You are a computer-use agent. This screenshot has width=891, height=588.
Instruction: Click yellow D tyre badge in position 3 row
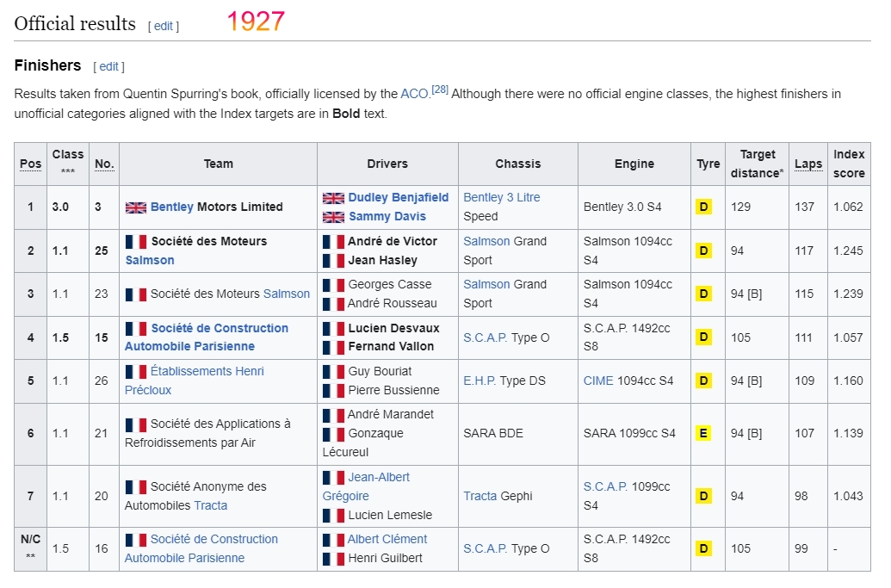pyautogui.click(x=704, y=294)
